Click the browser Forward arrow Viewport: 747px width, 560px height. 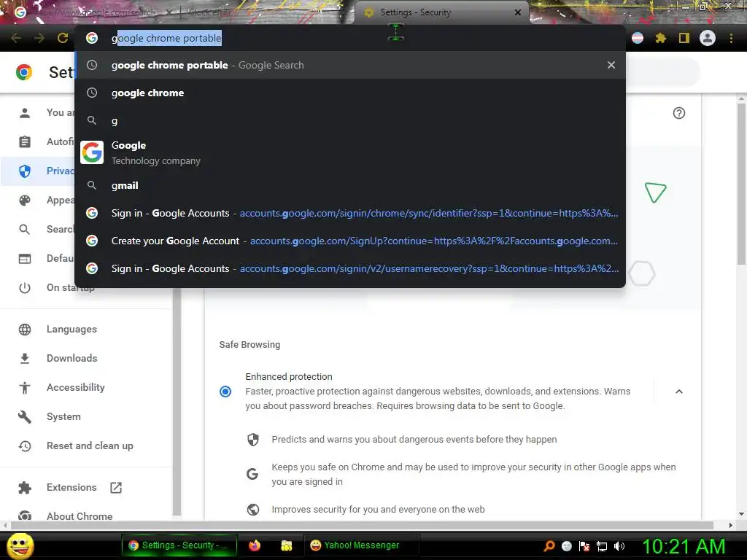click(39, 38)
